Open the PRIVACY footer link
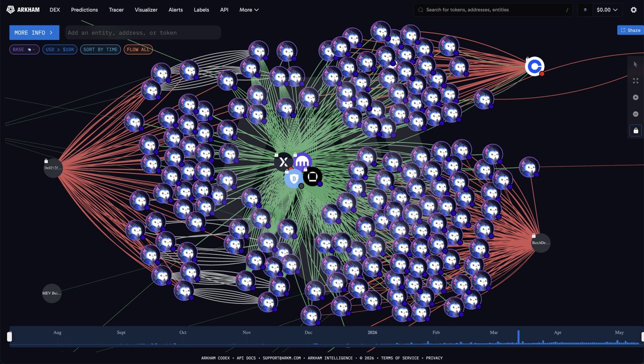The height and width of the screenshot is (364, 644). pyautogui.click(x=434, y=358)
